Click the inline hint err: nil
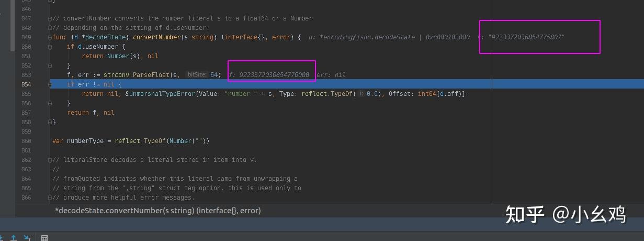This screenshot has height=241, width=644. (331, 75)
